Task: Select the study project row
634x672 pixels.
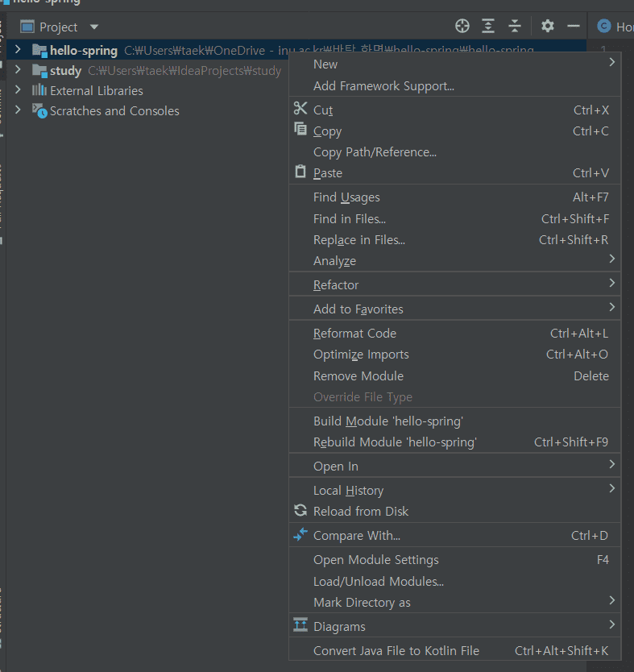Action: pyautogui.click(x=147, y=70)
